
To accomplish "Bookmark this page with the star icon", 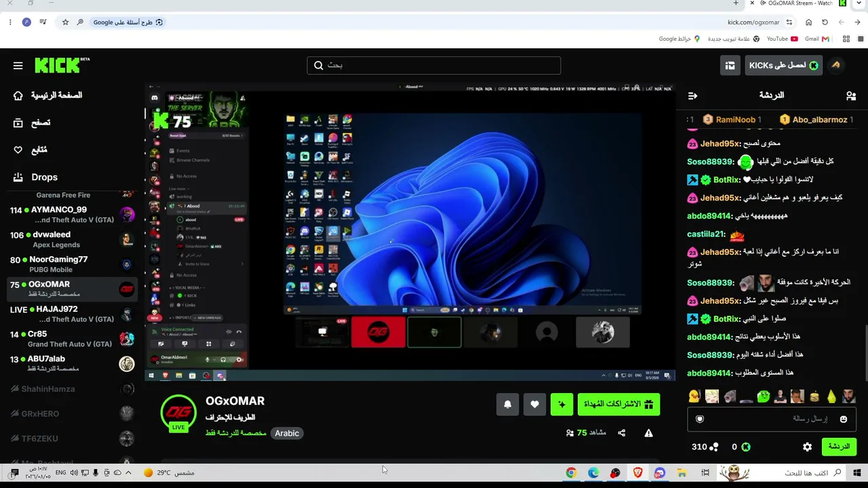I will pos(65,22).
